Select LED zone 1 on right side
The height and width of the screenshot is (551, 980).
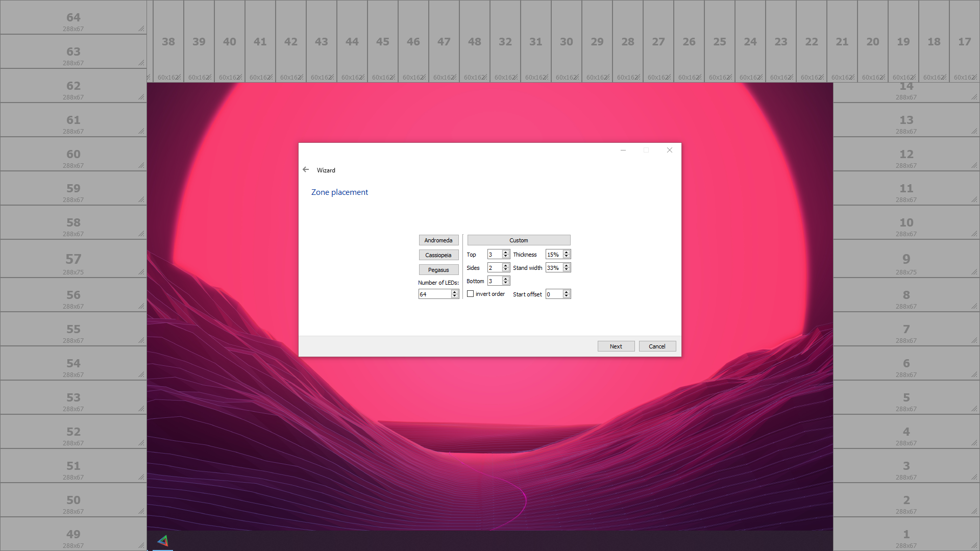coord(906,534)
